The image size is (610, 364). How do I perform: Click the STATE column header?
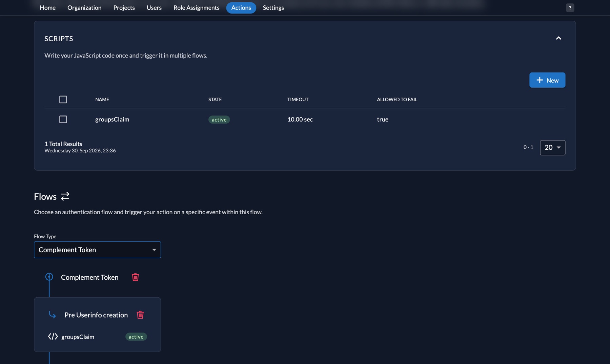click(x=215, y=100)
